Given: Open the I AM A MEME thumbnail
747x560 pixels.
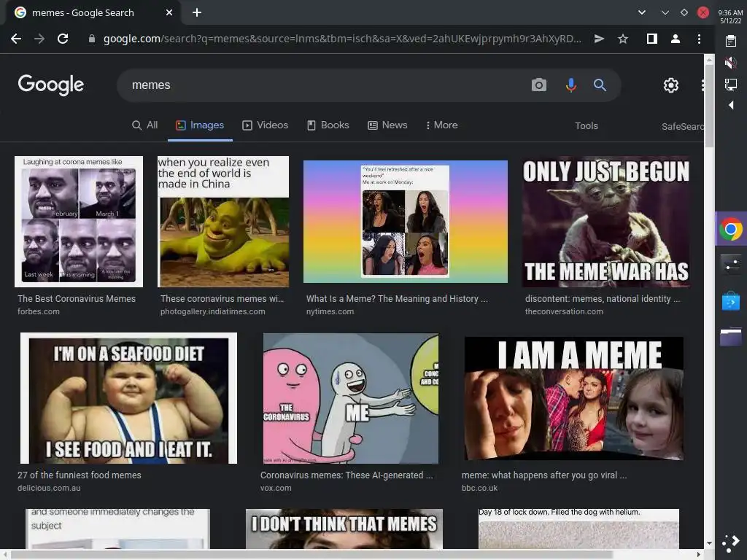Looking at the screenshot, I should (x=574, y=398).
